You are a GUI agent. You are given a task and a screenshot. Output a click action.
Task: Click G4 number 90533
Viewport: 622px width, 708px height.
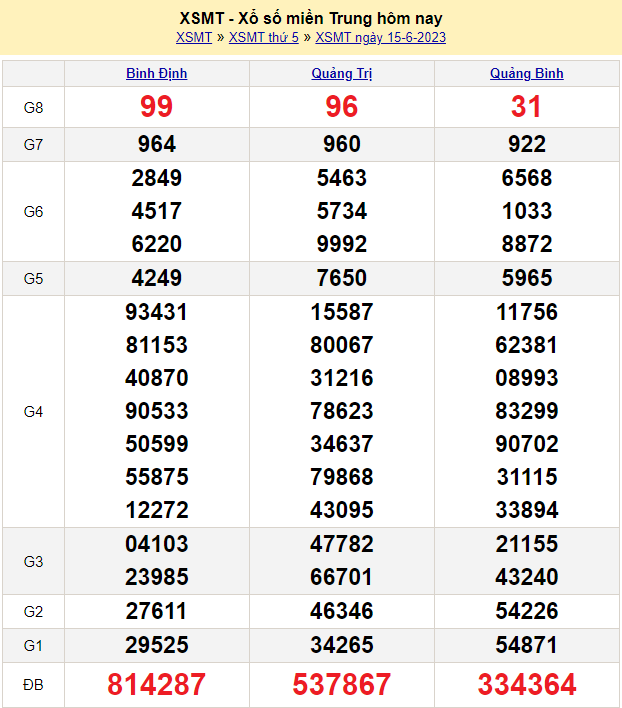(157, 411)
